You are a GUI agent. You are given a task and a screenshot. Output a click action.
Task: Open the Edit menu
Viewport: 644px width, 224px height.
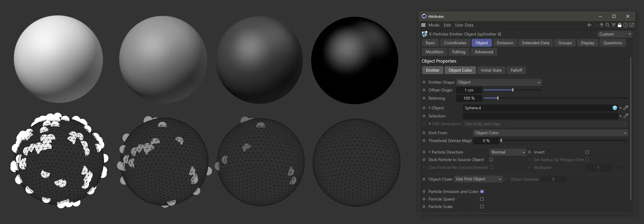coord(447,25)
